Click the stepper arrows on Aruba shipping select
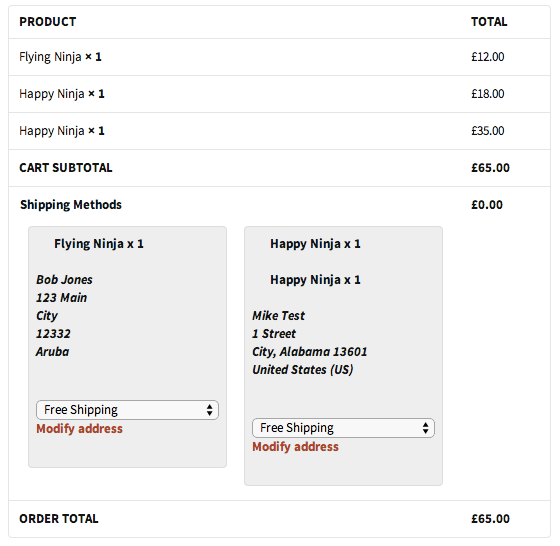This screenshot has width=560, height=546. click(210, 410)
